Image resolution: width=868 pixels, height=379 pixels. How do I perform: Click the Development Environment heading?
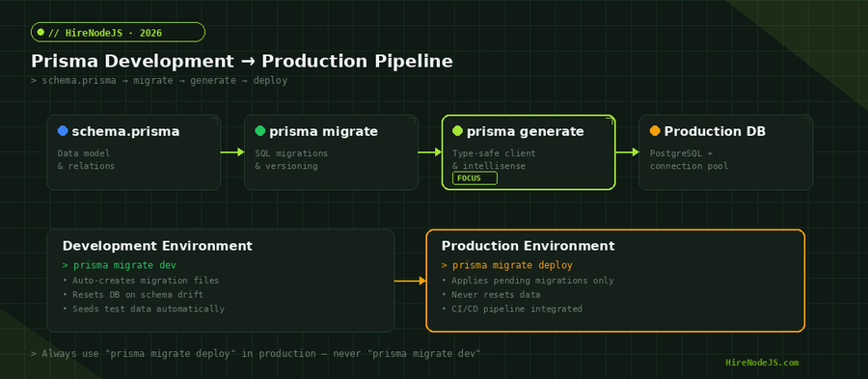point(157,246)
